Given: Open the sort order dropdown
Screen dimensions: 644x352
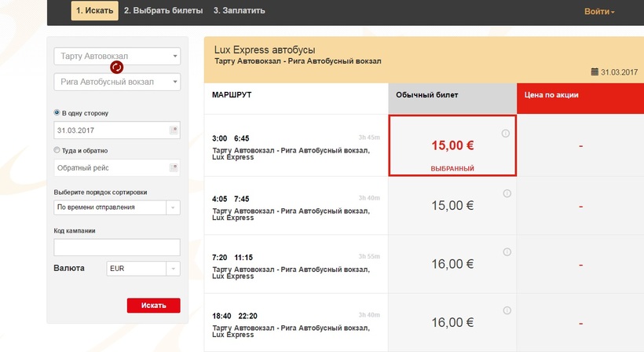Looking at the screenshot, I should click(173, 207).
